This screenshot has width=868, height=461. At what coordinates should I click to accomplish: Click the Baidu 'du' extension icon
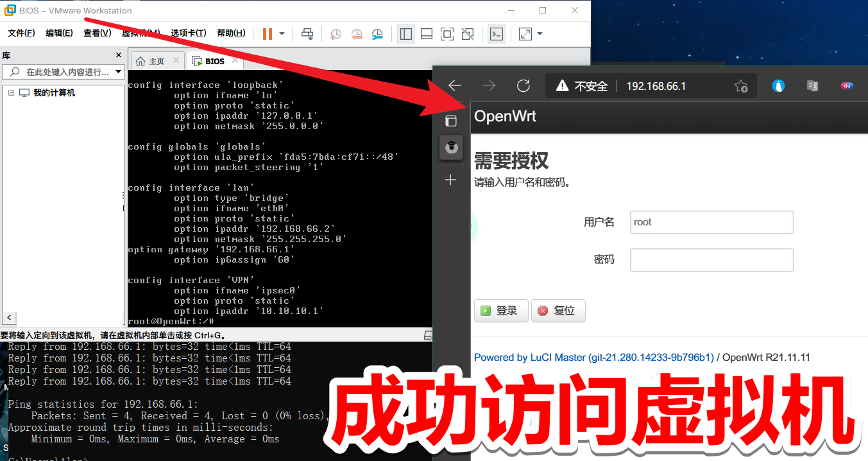point(847,86)
